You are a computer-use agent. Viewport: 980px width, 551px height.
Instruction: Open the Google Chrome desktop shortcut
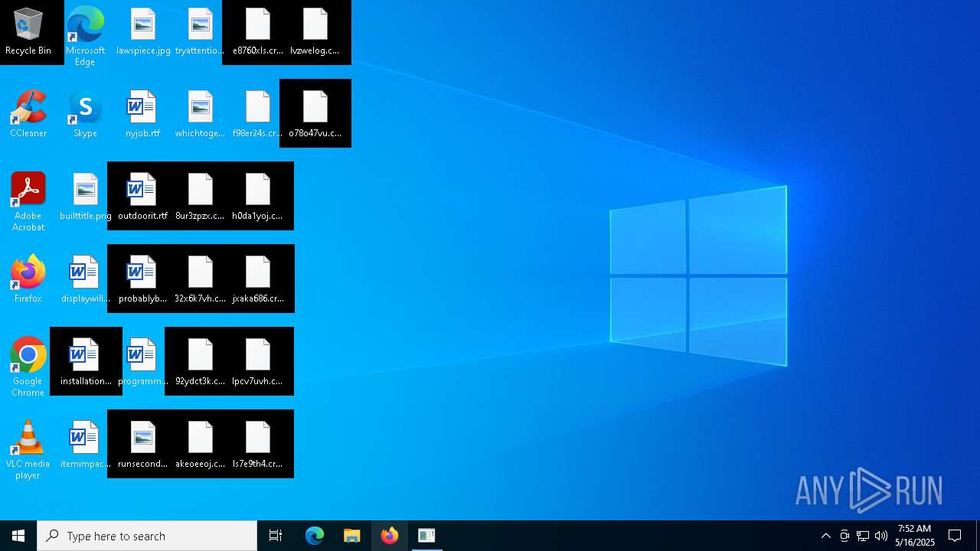28,367
